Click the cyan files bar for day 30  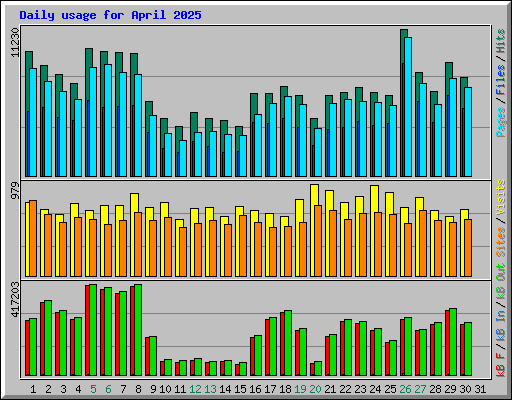468,132
